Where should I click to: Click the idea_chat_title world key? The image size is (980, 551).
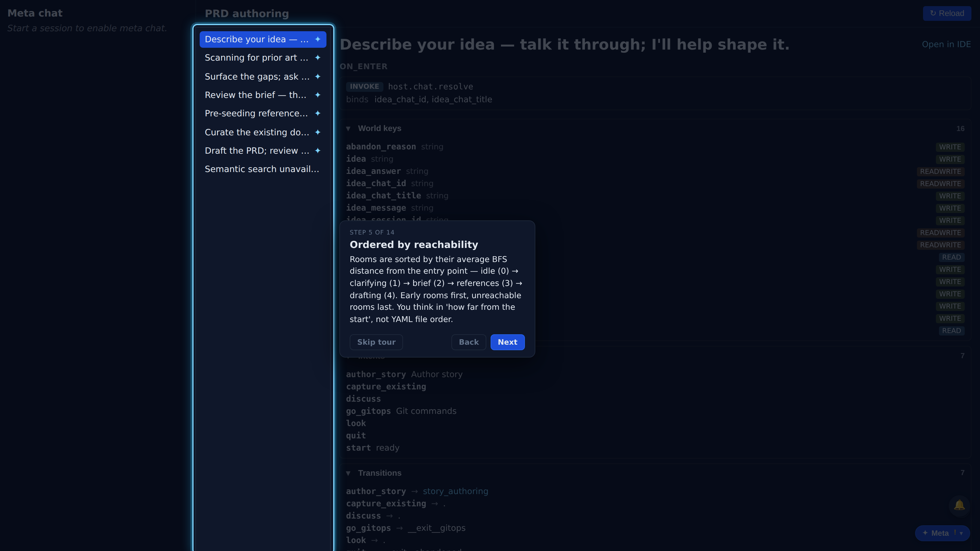click(383, 196)
